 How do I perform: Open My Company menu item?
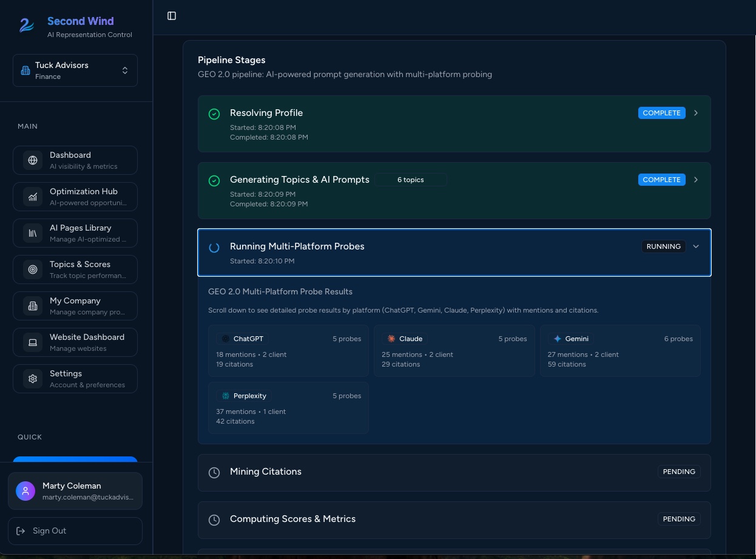coord(75,306)
